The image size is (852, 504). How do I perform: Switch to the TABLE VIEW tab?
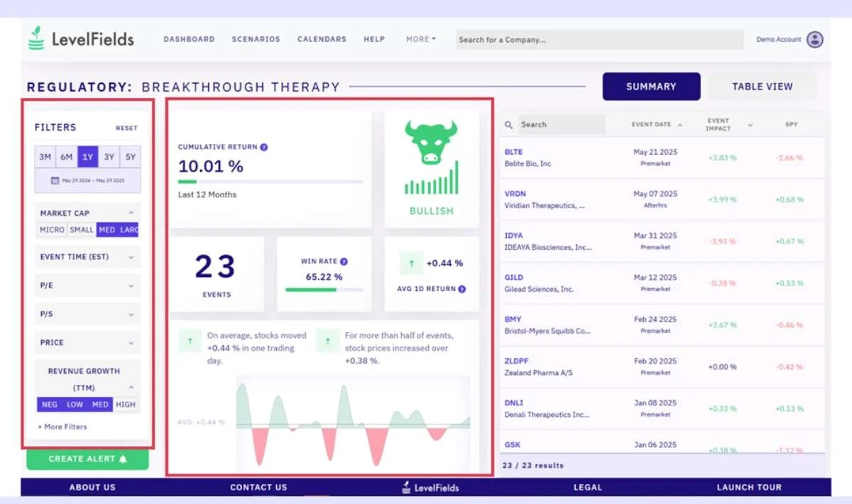coord(762,87)
